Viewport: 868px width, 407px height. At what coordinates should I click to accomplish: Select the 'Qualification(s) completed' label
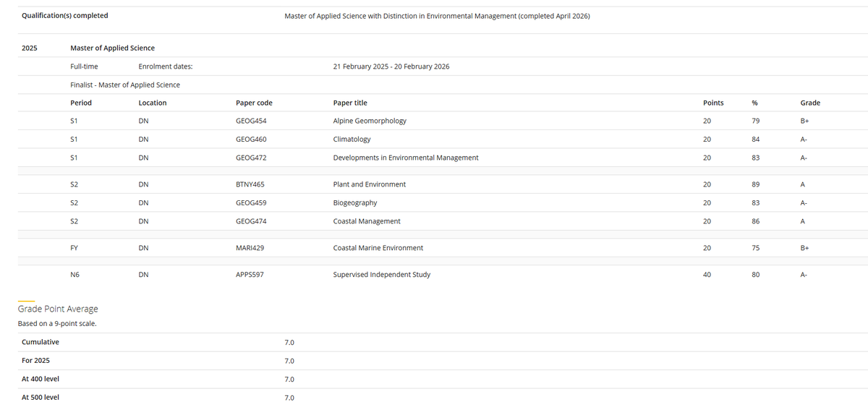[x=65, y=15]
